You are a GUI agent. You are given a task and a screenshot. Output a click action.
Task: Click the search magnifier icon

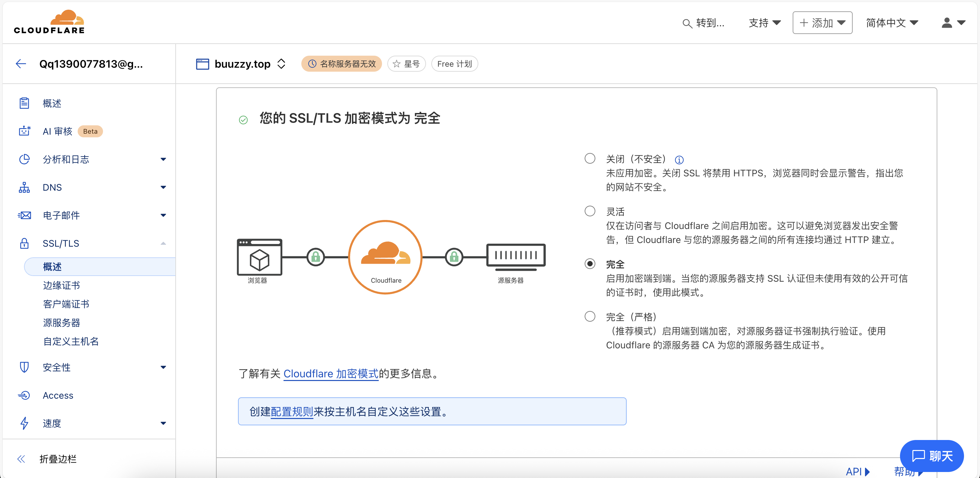coord(687,24)
